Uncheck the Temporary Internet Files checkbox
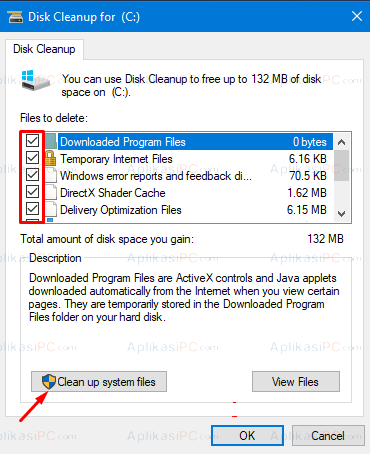Screen dimensions: 370x454 tap(32, 158)
